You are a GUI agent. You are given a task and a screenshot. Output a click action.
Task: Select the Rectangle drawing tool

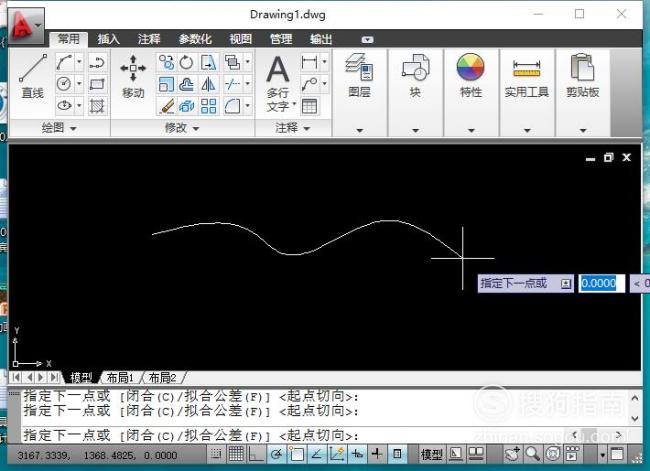[97, 84]
